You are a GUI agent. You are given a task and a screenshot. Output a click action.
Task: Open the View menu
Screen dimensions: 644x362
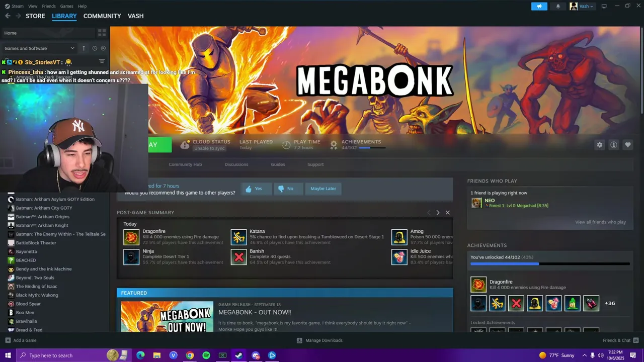tap(33, 6)
